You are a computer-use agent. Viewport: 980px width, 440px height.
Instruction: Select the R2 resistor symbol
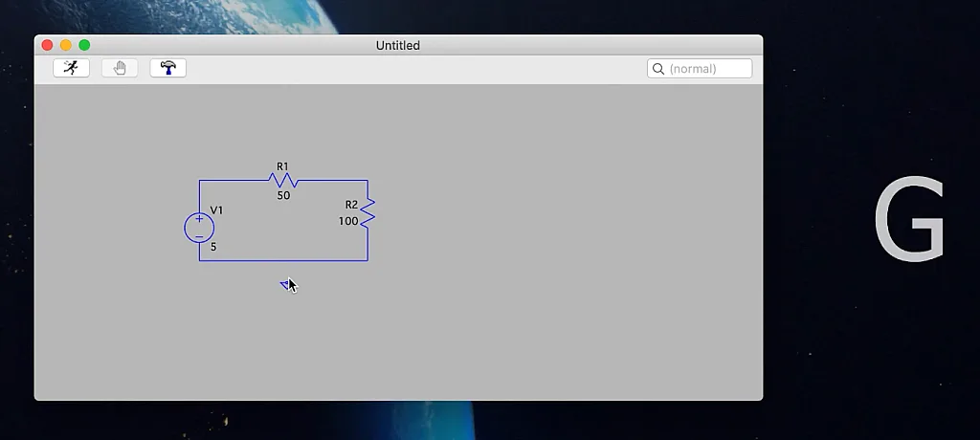[367, 211]
